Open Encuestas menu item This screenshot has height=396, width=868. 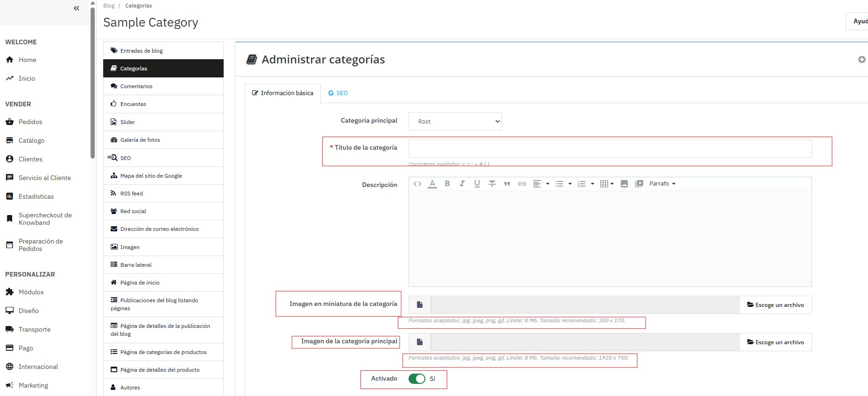point(163,104)
